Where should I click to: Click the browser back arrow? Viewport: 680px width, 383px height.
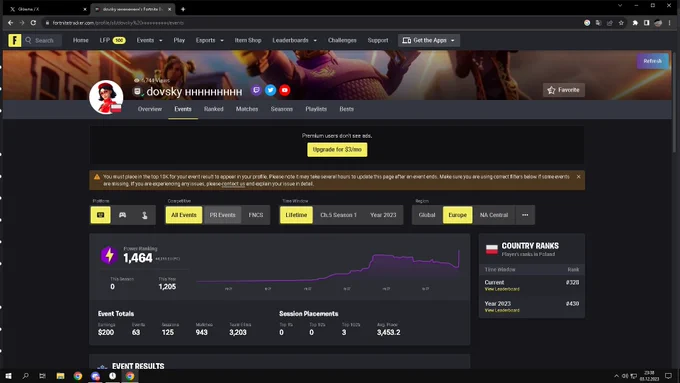(x=10, y=23)
